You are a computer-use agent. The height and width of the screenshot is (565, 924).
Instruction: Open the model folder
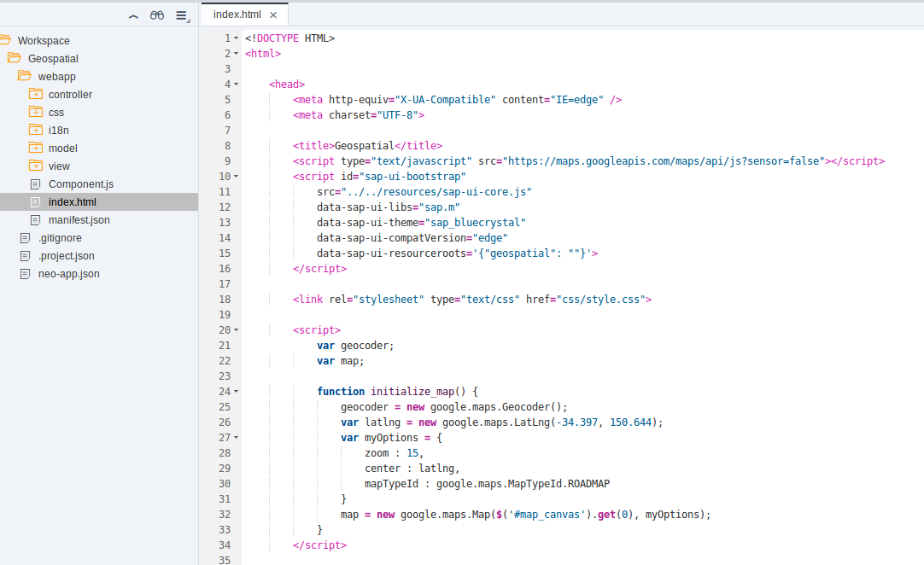click(x=62, y=149)
